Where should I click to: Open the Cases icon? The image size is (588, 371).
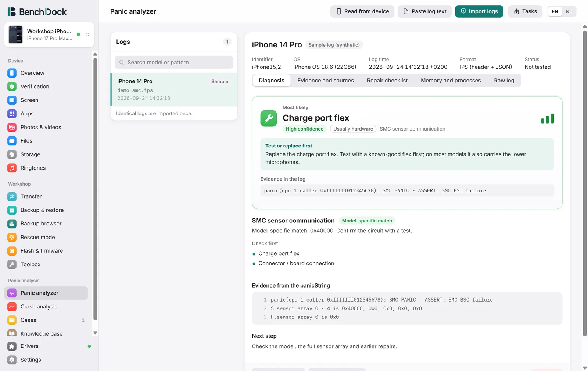pyautogui.click(x=12, y=320)
